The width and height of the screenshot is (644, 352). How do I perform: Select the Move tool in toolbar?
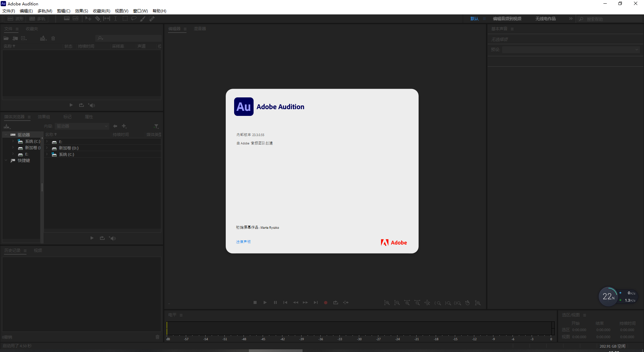88,18
